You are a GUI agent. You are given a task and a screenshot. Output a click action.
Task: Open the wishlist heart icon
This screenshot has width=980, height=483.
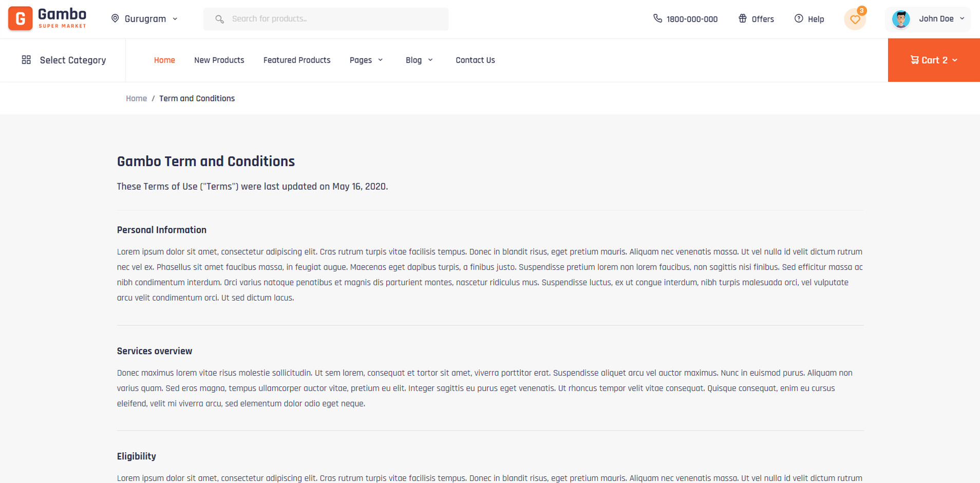point(855,20)
